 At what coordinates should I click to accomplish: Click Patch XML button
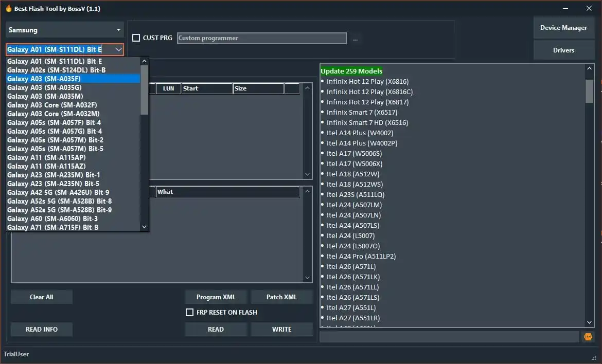pos(281,297)
